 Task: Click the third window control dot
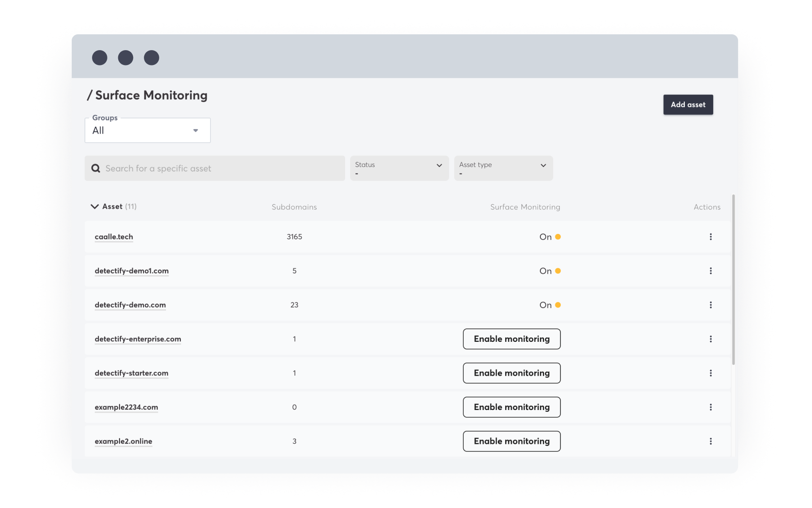point(152,58)
